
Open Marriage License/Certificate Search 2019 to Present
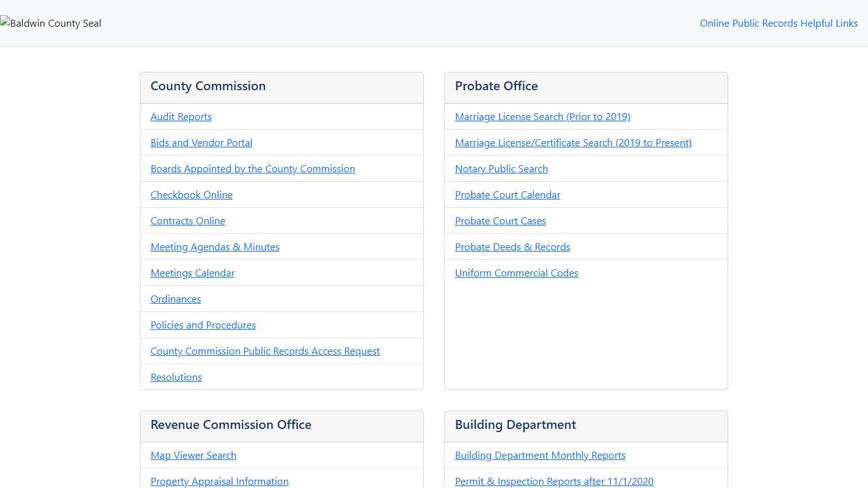pyautogui.click(x=573, y=143)
